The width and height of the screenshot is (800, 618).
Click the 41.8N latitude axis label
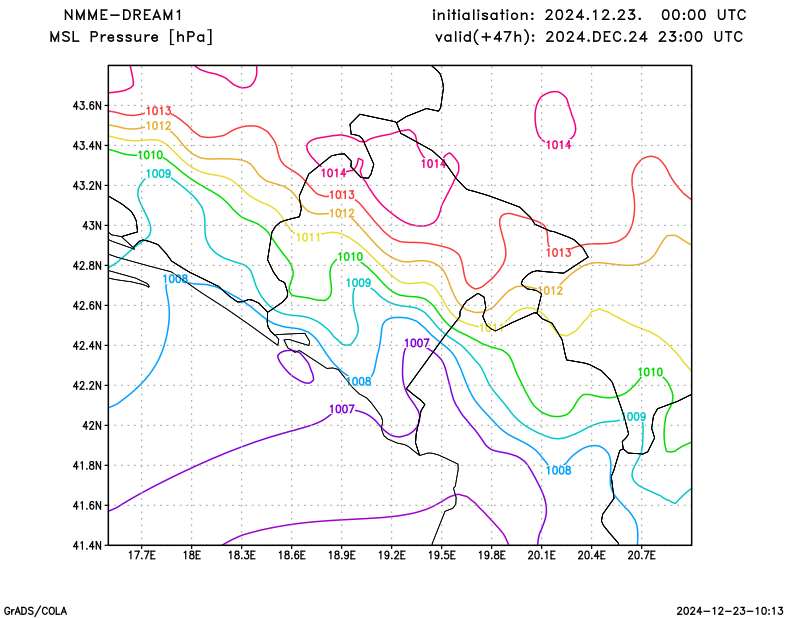click(x=87, y=466)
